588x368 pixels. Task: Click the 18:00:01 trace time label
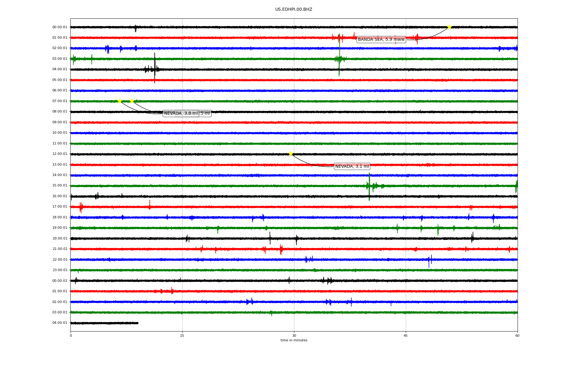tap(60, 217)
